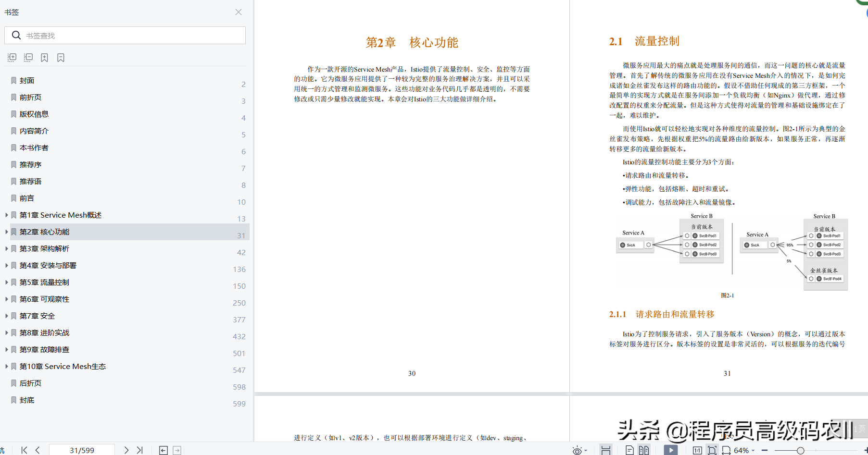
Task: Click the zoom slider handle
Action: [800, 450]
